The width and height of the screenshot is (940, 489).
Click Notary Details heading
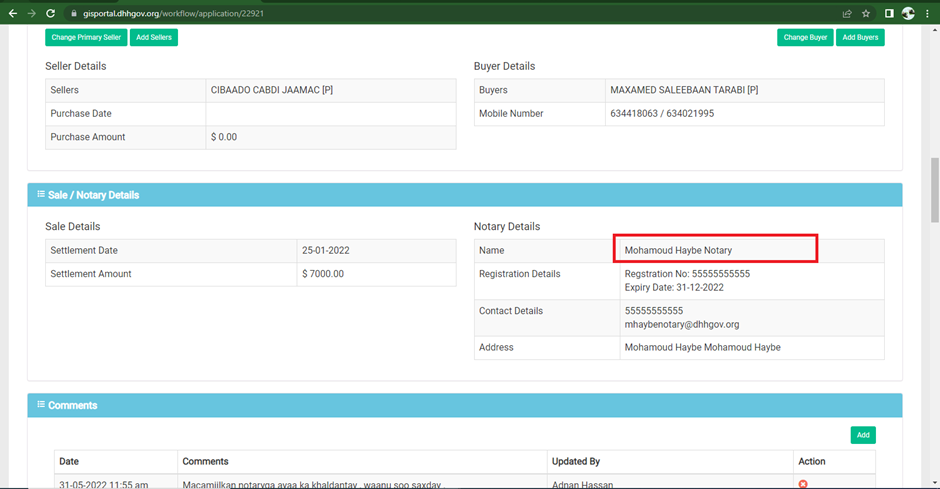507,227
